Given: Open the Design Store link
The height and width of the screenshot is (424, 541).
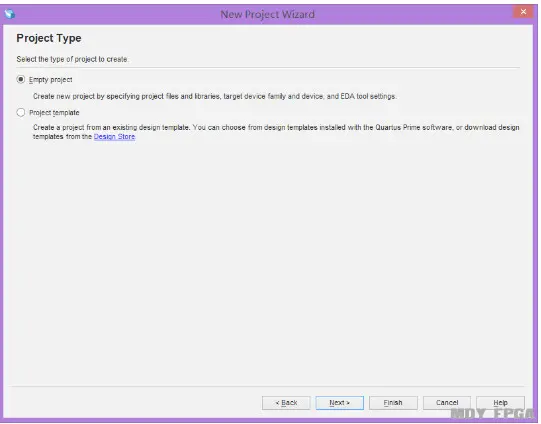Looking at the screenshot, I should 114,137.
